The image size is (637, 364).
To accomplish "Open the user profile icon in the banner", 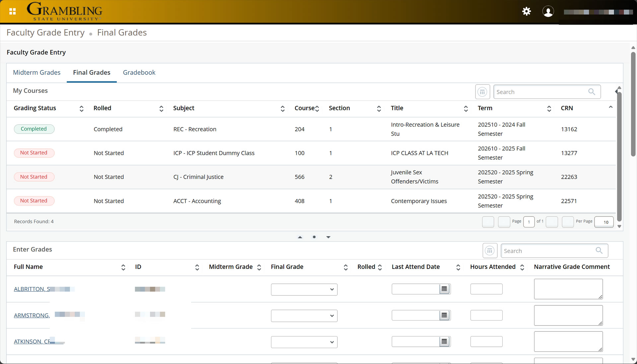I will point(548,11).
